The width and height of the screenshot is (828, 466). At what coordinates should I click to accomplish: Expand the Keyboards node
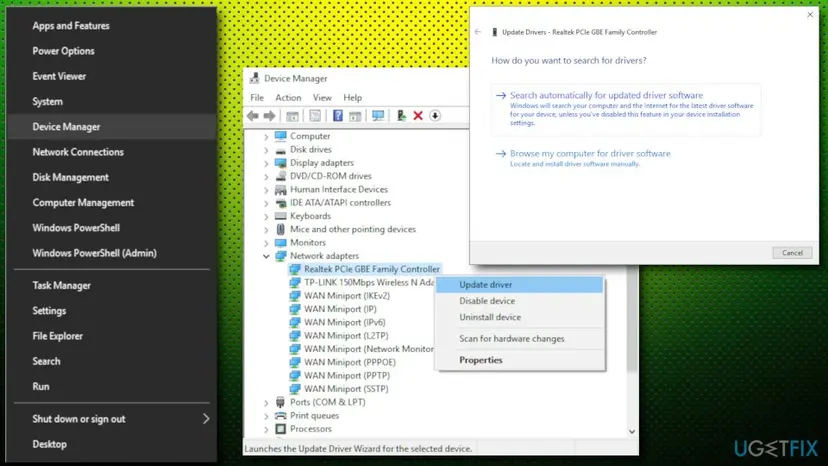(x=266, y=216)
